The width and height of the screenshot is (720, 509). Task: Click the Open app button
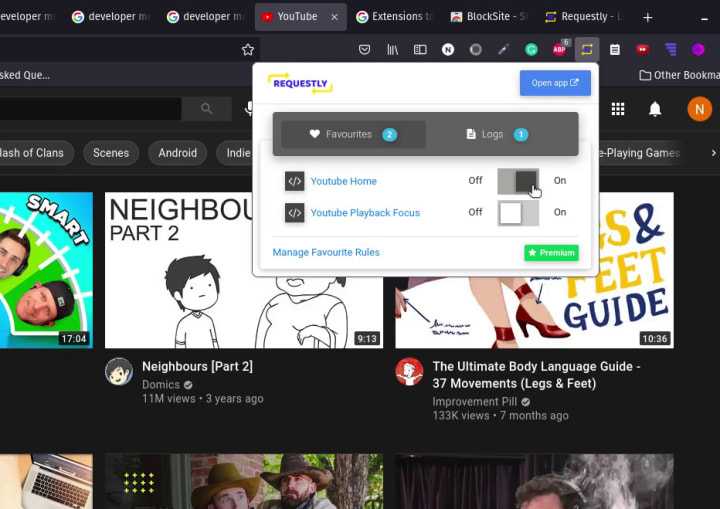click(x=555, y=83)
